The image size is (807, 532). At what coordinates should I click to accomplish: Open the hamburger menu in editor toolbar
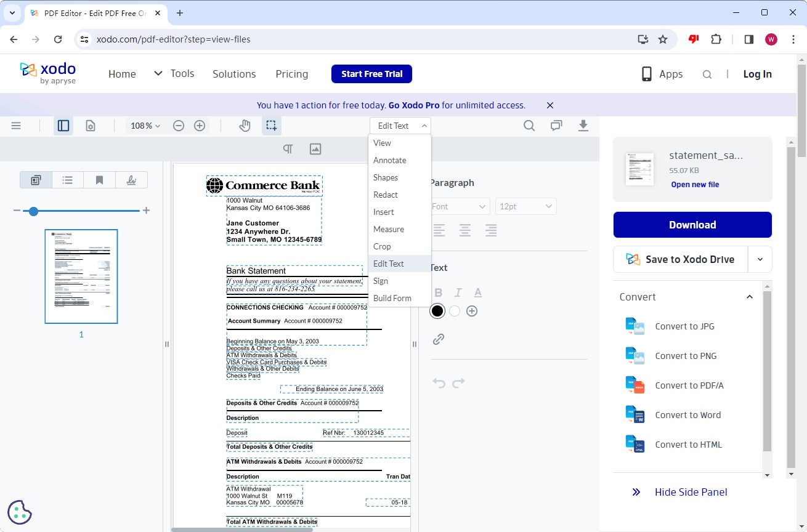(x=16, y=126)
